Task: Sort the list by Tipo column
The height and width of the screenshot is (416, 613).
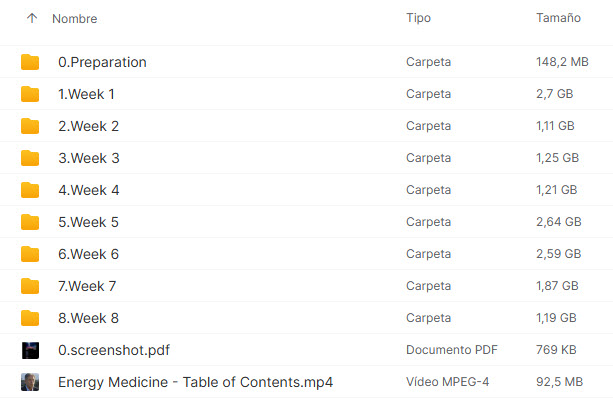Action: (419, 19)
